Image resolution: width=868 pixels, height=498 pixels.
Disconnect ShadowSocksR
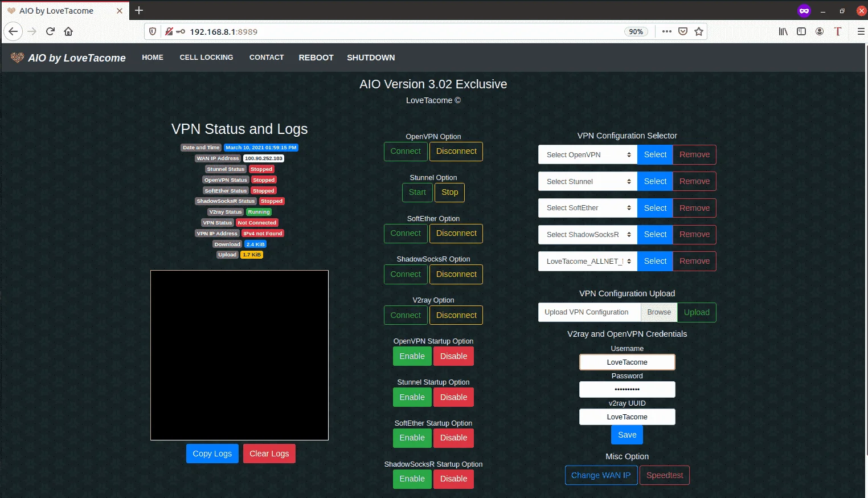click(456, 274)
